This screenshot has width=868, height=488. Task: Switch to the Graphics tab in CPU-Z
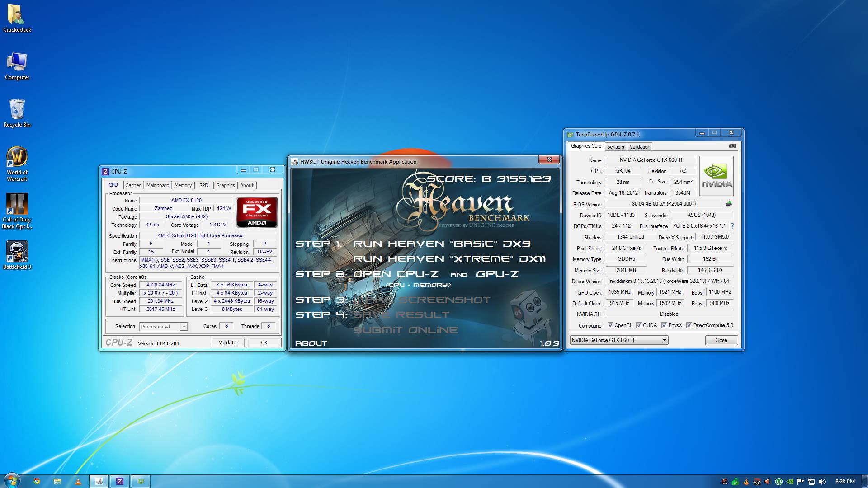[x=225, y=185]
